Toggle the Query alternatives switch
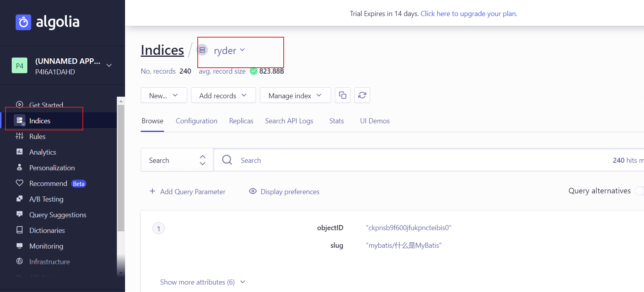The width and height of the screenshot is (644, 292). [x=640, y=191]
